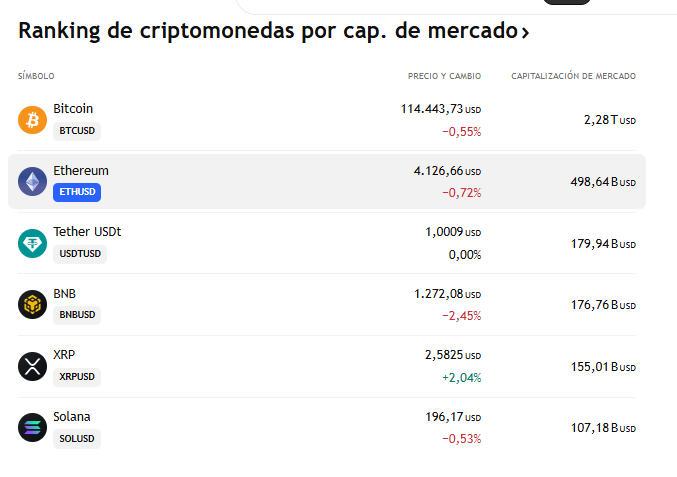Click the Solana name link
Image resolution: width=677 pixels, height=477 pixels.
click(x=72, y=416)
